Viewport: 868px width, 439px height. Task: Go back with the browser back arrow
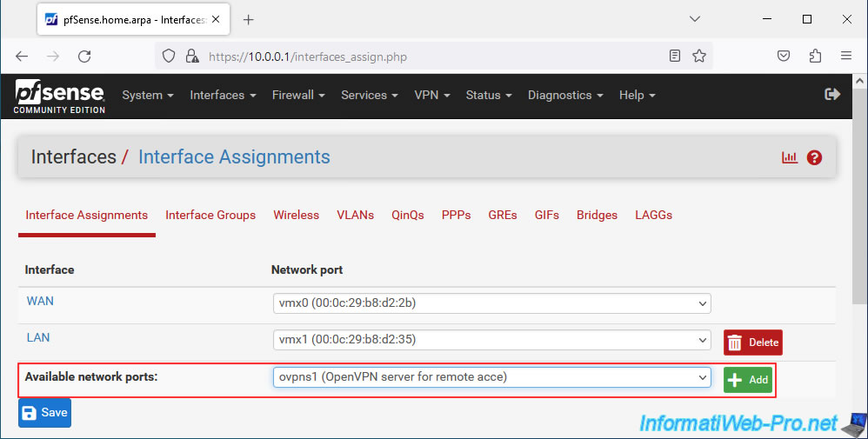click(22, 56)
